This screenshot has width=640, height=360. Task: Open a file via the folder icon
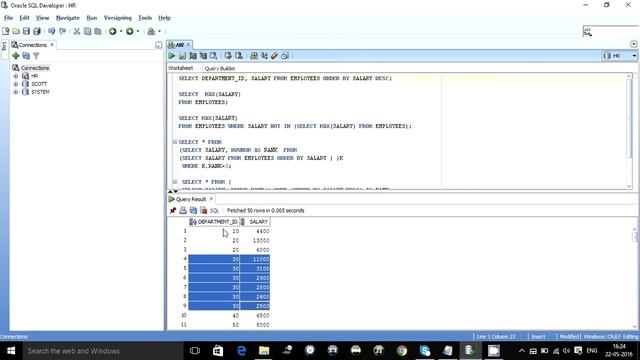[16, 31]
